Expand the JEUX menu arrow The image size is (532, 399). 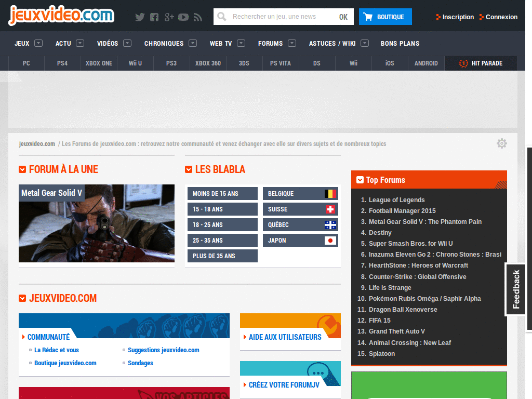tap(38, 43)
